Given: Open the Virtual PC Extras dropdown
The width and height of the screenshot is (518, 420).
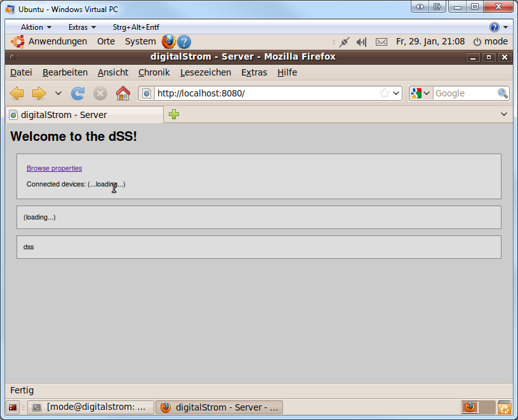Looking at the screenshot, I should 82,27.
